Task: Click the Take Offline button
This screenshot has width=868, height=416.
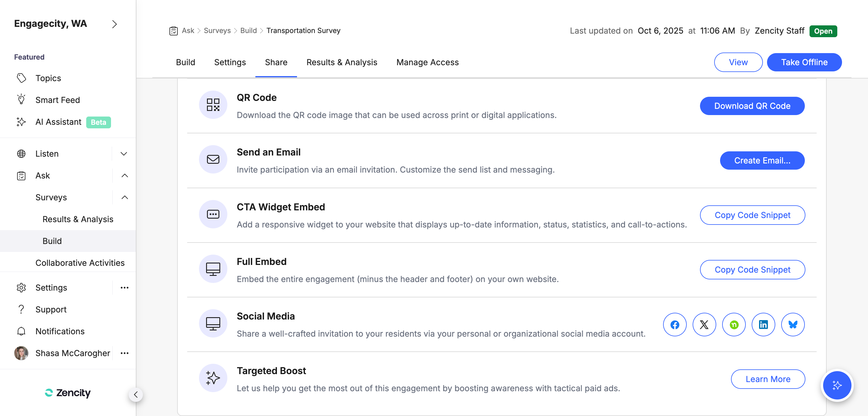Action: click(804, 62)
